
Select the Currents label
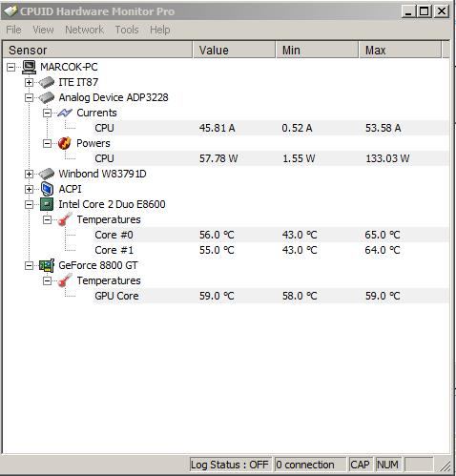click(96, 113)
